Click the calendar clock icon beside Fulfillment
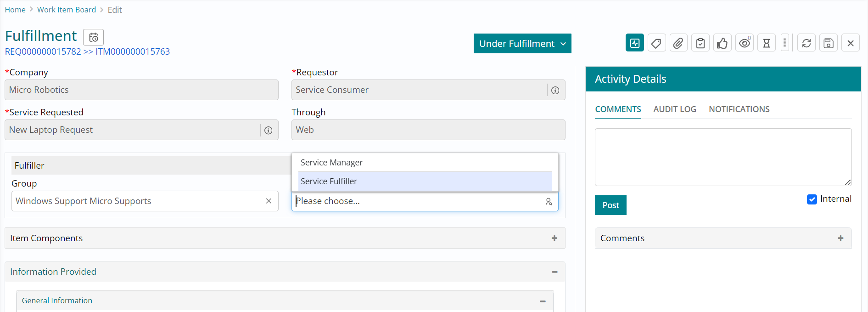The height and width of the screenshot is (312, 868). [93, 37]
